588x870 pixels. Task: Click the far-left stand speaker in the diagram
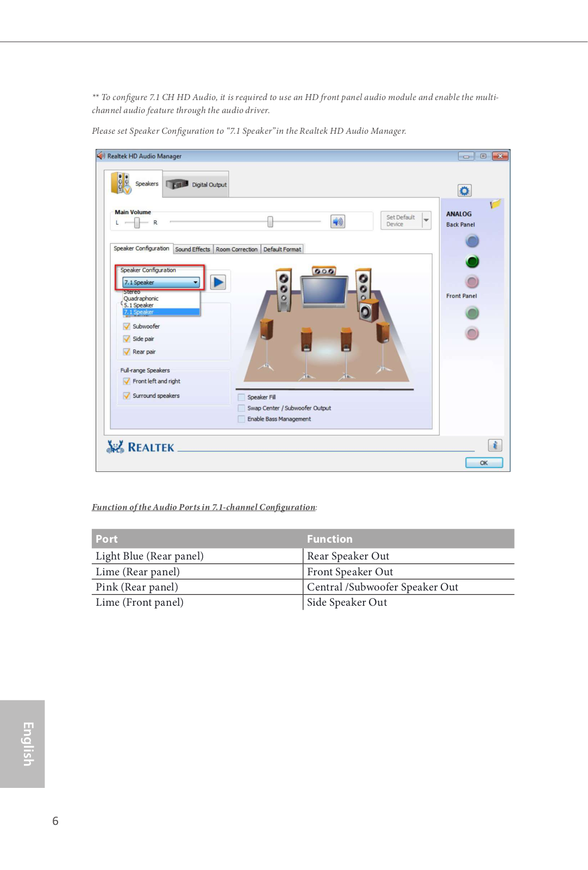pos(266,344)
